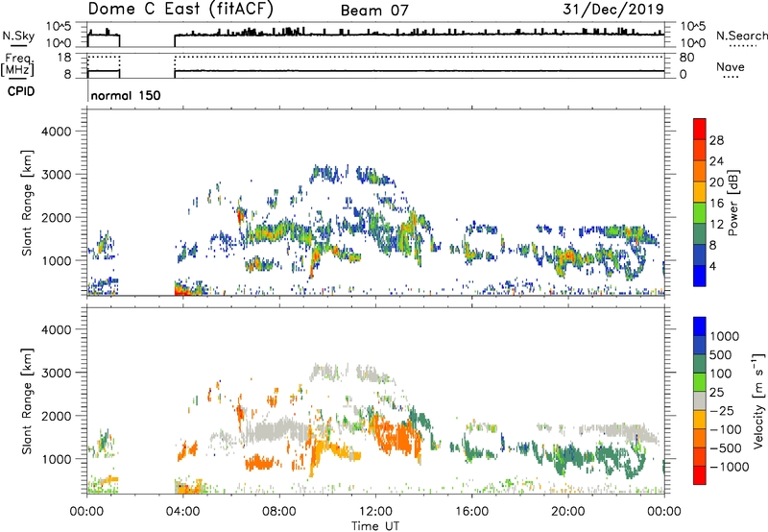Click the bright blue top segment of Velocity colorbar

tap(700, 326)
